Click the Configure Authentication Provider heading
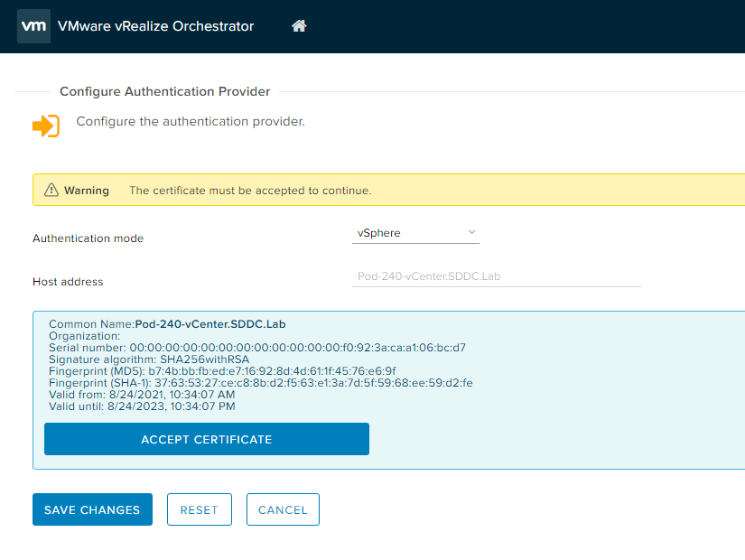 [x=164, y=91]
